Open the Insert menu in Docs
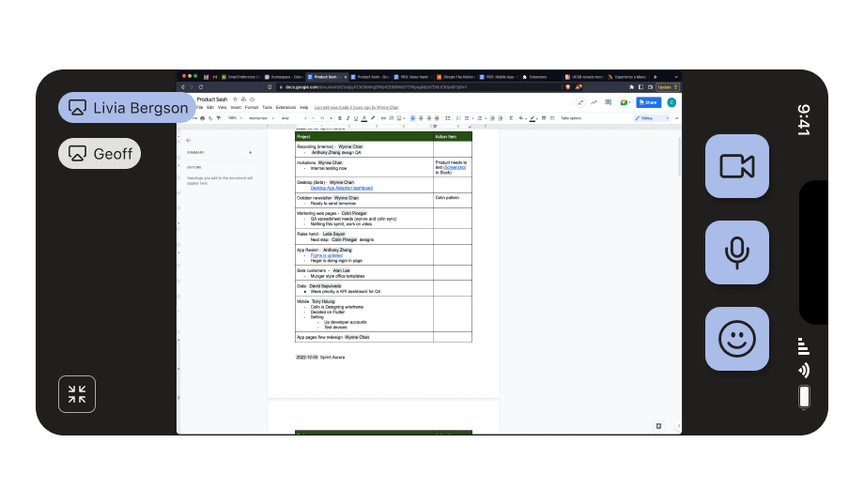Screen dimensions: 864x504 [236, 108]
